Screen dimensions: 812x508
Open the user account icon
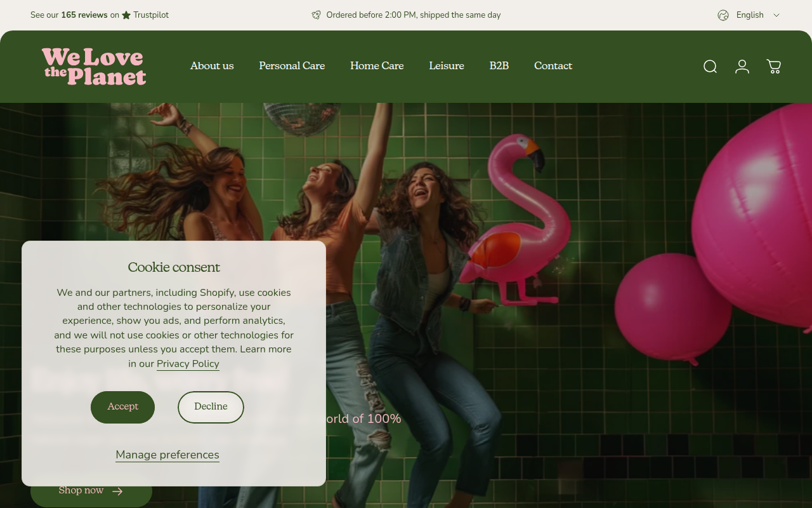[x=742, y=67]
